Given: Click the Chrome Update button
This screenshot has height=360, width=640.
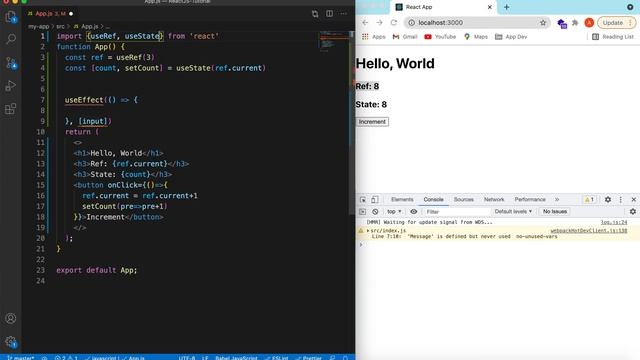Looking at the screenshot, I should [x=616, y=23].
